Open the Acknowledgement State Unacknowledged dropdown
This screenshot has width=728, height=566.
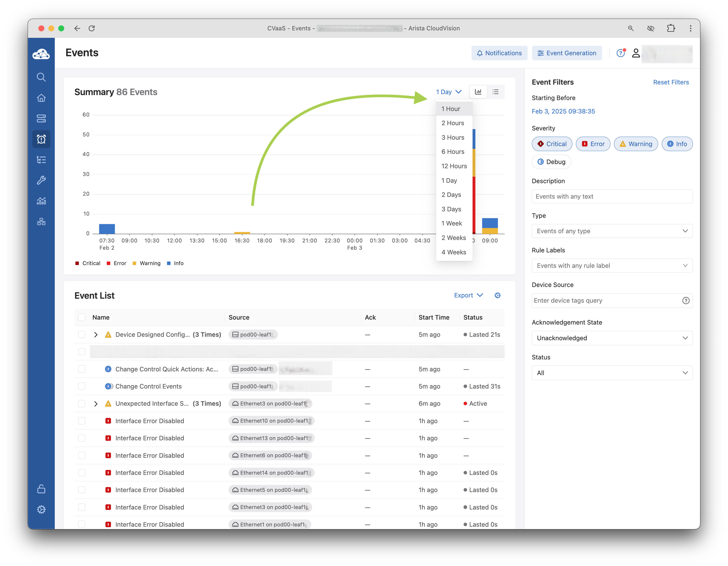pyautogui.click(x=612, y=338)
